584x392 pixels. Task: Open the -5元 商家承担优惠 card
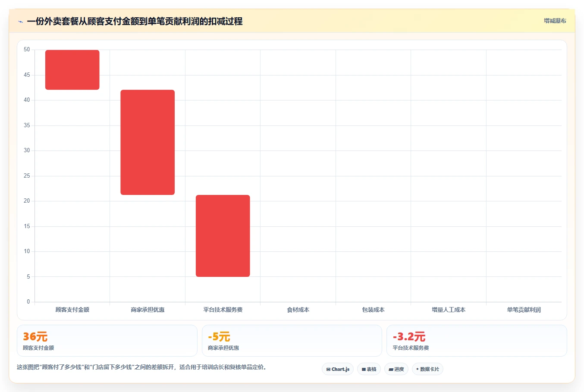click(292, 341)
